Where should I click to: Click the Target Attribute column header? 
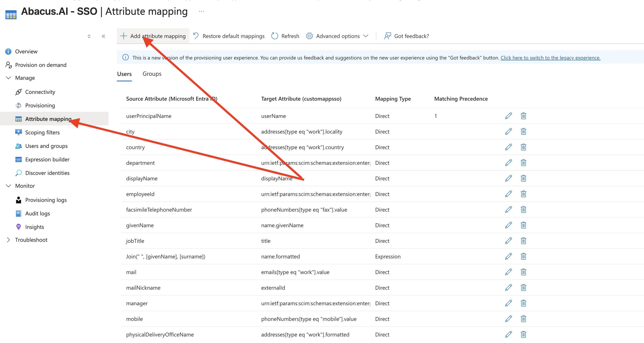coord(301,99)
